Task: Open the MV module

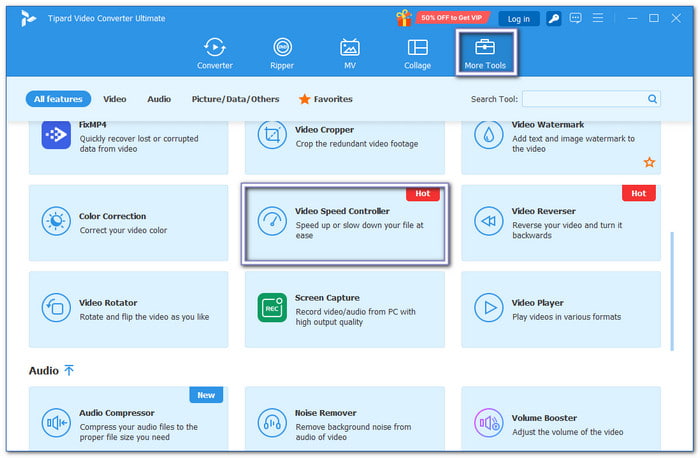Action: [350, 54]
